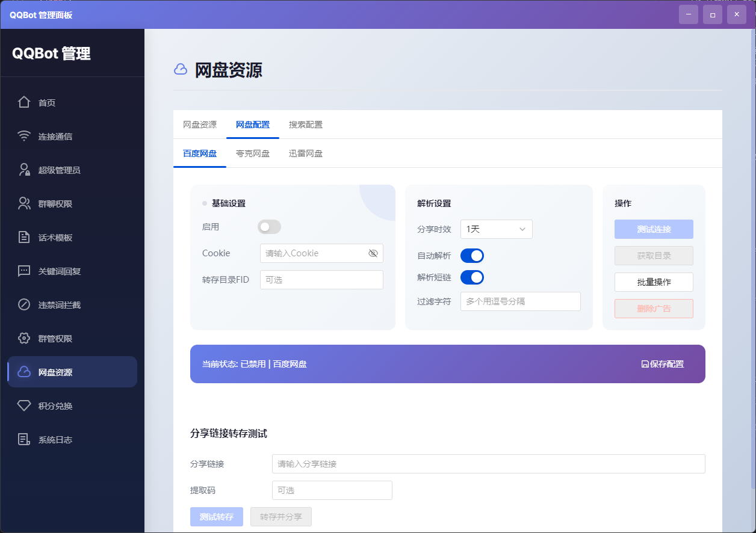Enable the 启用 switch in 基础设置

269,227
